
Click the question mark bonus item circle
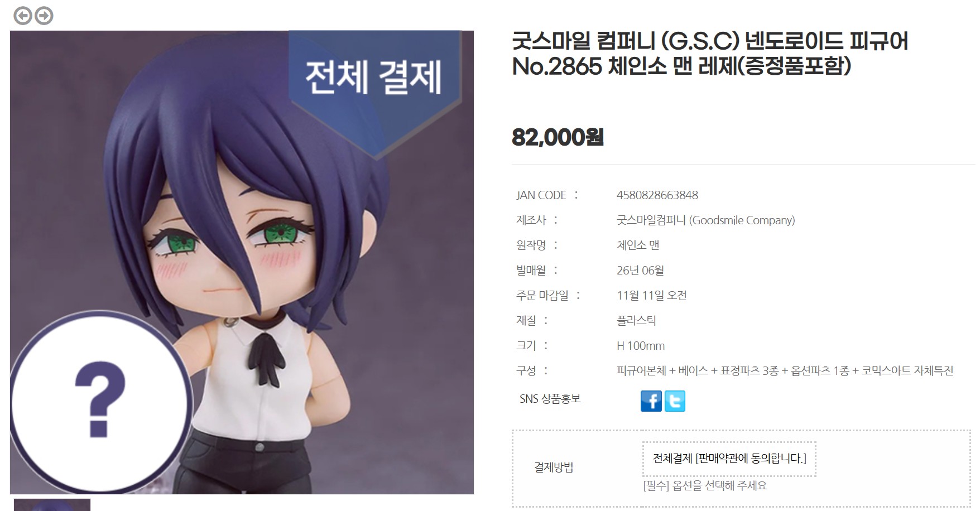(x=100, y=402)
